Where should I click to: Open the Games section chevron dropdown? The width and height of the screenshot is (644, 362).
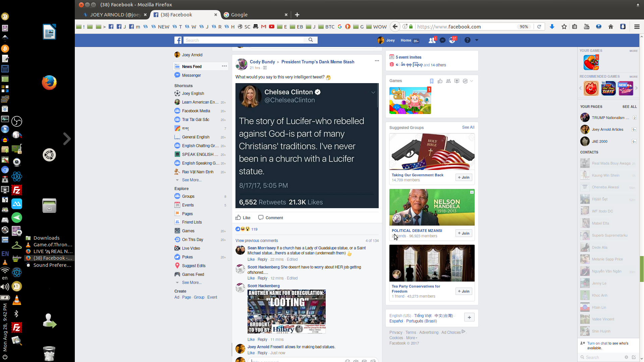pos(471,81)
